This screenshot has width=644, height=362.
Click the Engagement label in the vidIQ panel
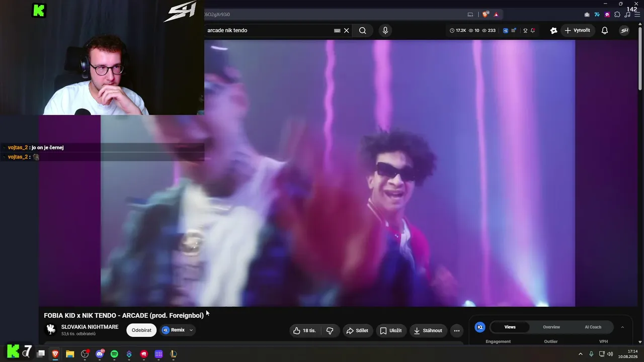tap(498, 341)
